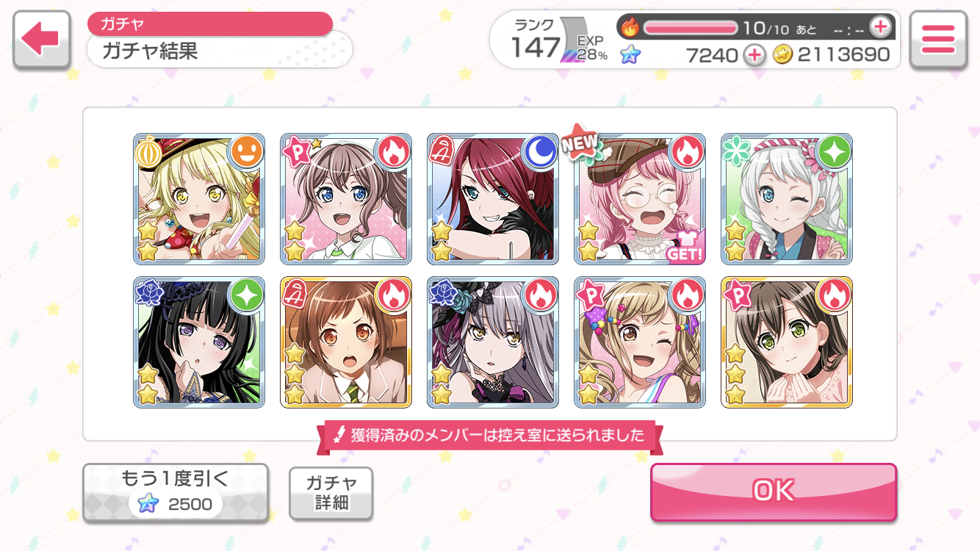The height and width of the screenshot is (551, 980).
Task: Open the hamburger menu icon
Action: click(x=937, y=40)
